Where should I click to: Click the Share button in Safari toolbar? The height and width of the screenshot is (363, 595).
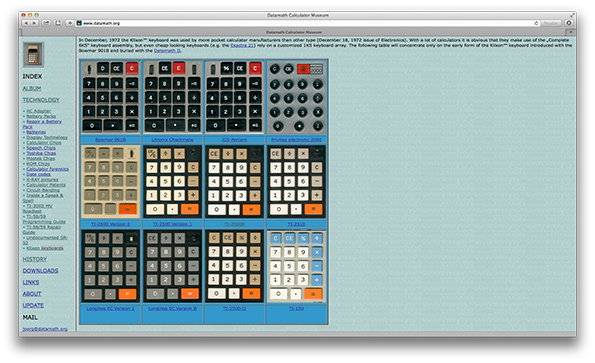click(x=46, y=23)
